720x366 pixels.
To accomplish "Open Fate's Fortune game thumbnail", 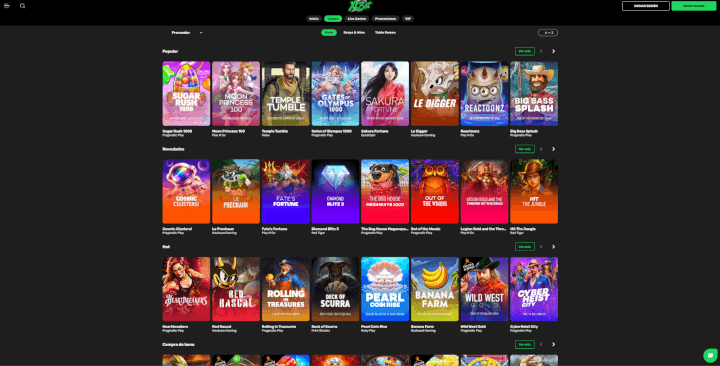I will (x=286, y=191).
